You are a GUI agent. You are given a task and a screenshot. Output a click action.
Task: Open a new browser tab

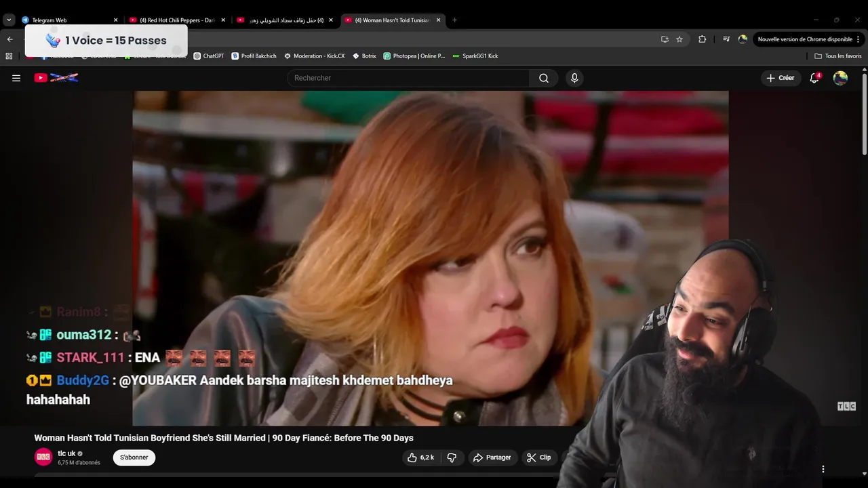click(454, 20)
